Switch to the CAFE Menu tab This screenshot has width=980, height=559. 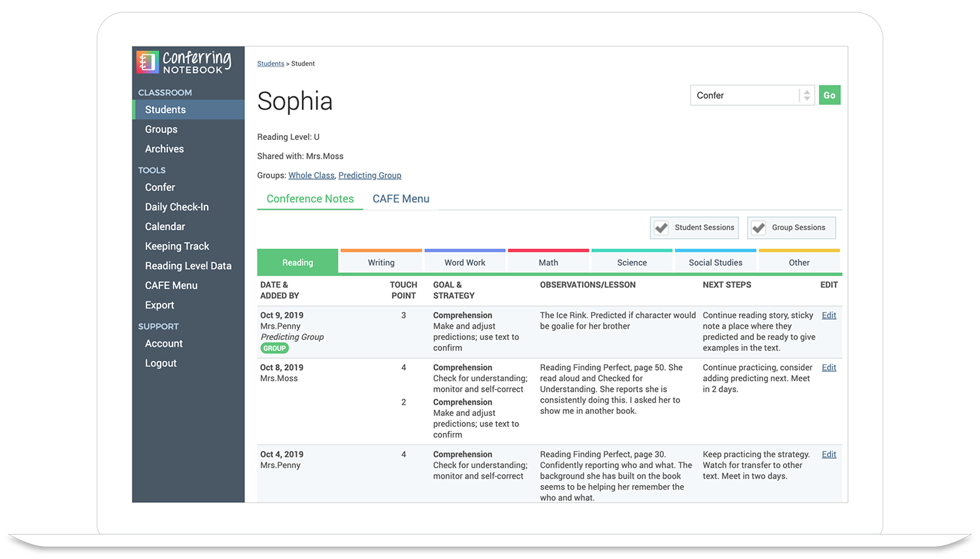click(400, 199)
